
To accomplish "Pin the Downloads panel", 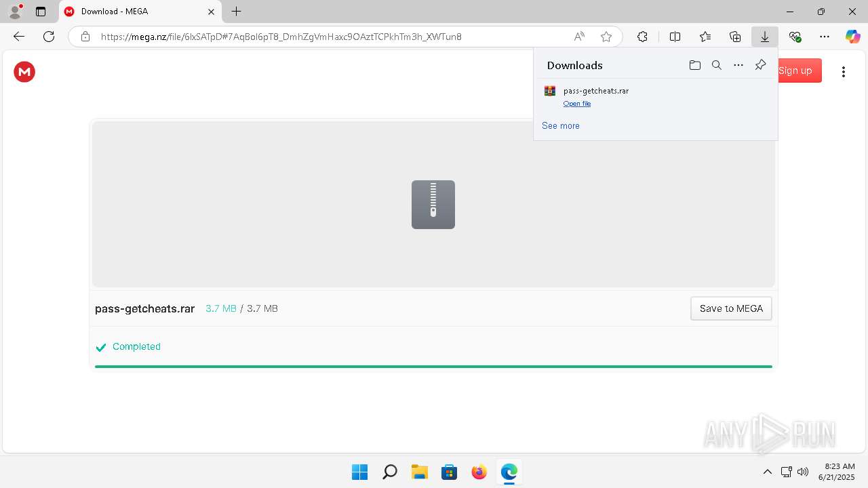I will [761, 65].
